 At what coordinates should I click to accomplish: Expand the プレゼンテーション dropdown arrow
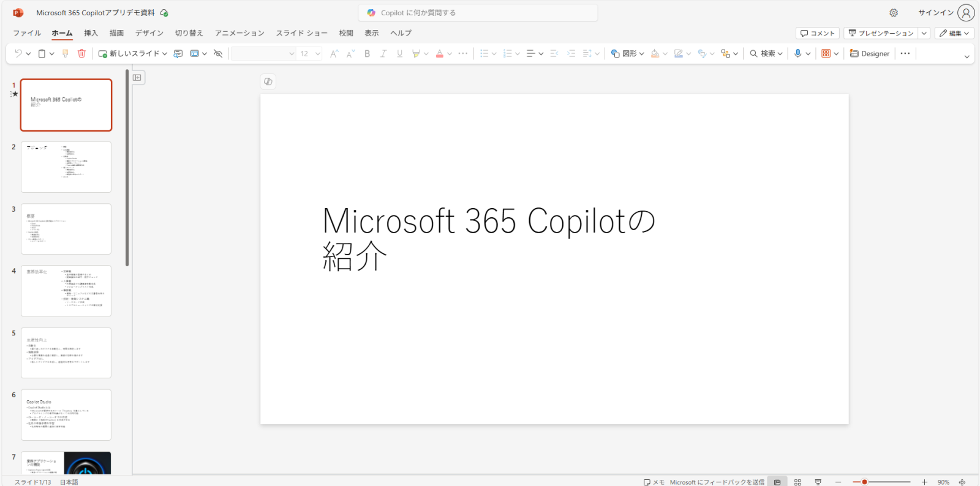click(924, 33)
